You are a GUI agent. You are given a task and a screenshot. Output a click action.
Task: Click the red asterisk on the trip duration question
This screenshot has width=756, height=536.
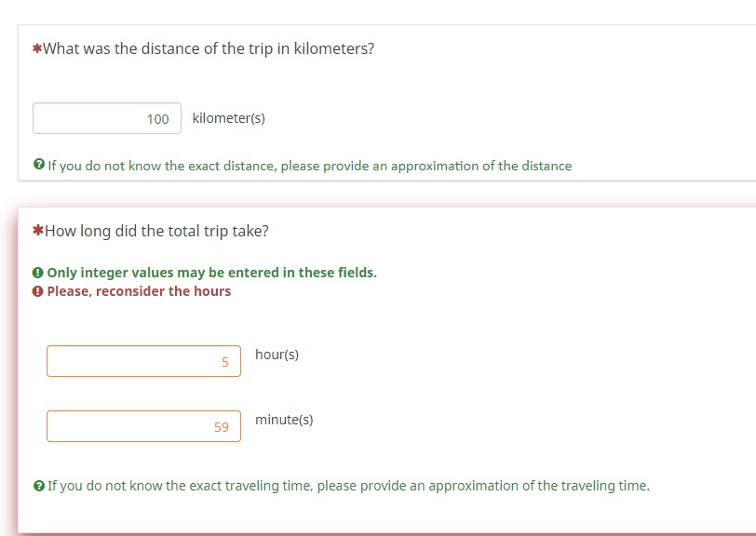point(37,232)
